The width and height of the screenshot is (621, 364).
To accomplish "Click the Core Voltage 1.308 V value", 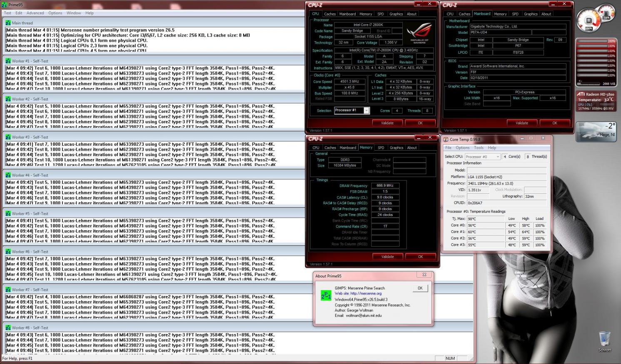I will [391, 42].
